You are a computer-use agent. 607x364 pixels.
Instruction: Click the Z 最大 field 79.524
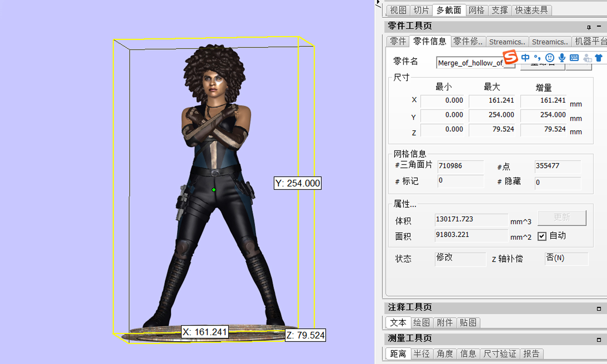tap(492, 129)
